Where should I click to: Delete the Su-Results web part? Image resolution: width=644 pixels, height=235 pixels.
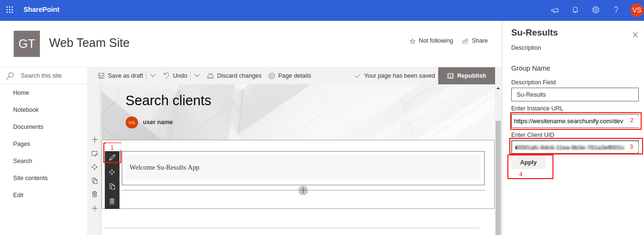click(x=112, y=201)
